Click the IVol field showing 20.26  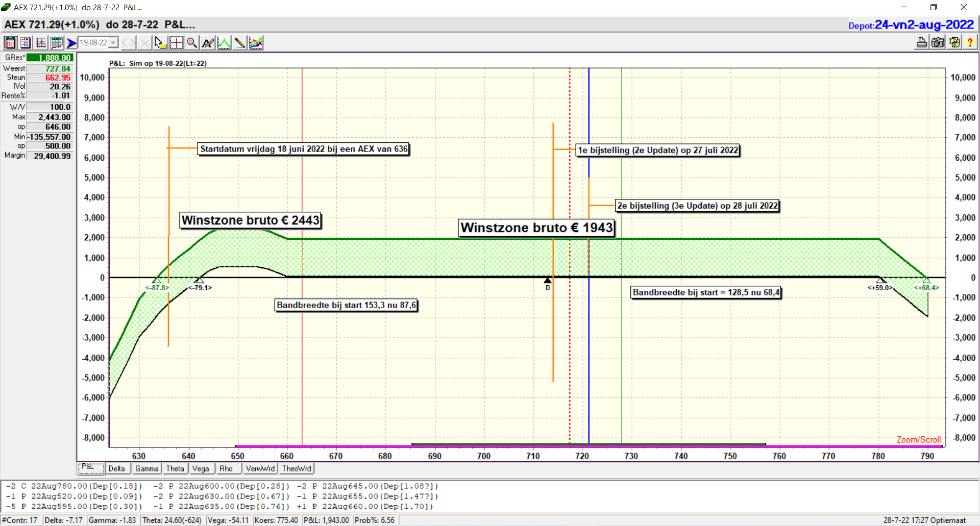point(50,87)
